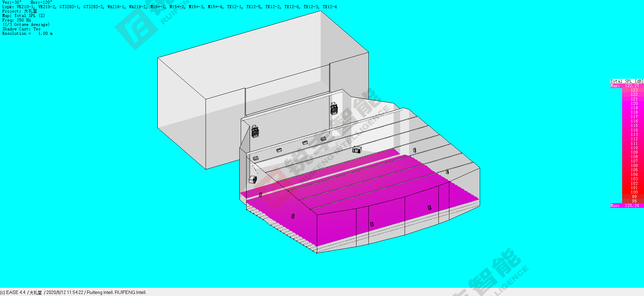Click the Map: Total SPL (Z) label
The height and width of the screenshot is (296, 644).
pyautogui.click(x=23, y=16)
